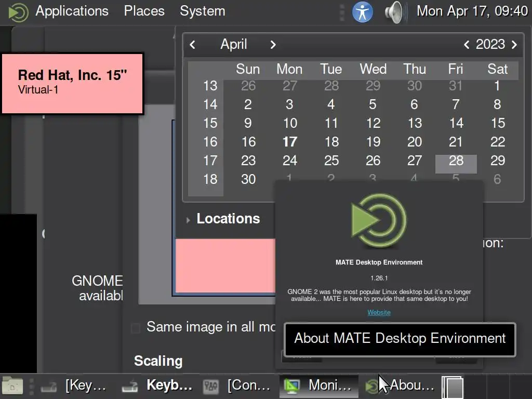This screenshot has height=399, width=532.
Task: Switch to Abou… taskbar window
Action: [400, 386]
